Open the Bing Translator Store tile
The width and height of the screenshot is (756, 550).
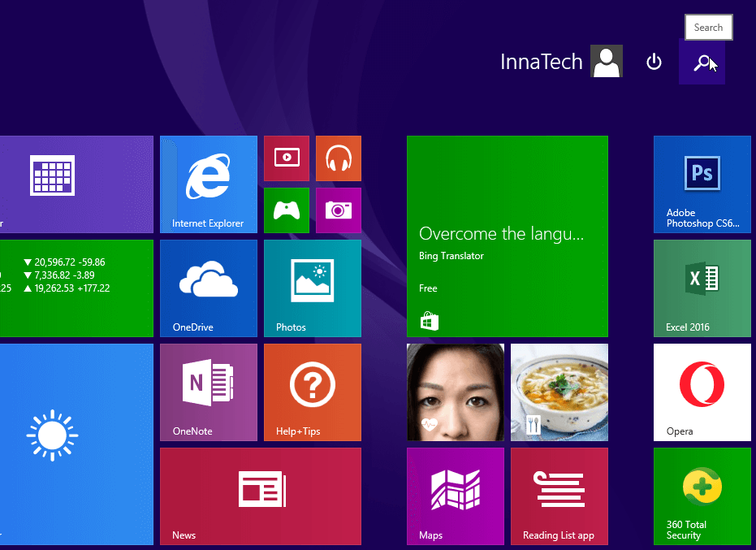(508, 236)
